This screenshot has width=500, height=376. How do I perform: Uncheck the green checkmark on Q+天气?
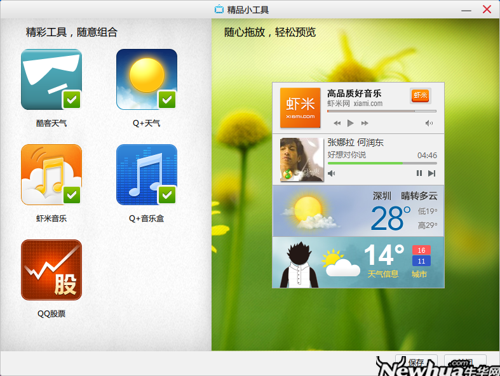pos(167,100)
